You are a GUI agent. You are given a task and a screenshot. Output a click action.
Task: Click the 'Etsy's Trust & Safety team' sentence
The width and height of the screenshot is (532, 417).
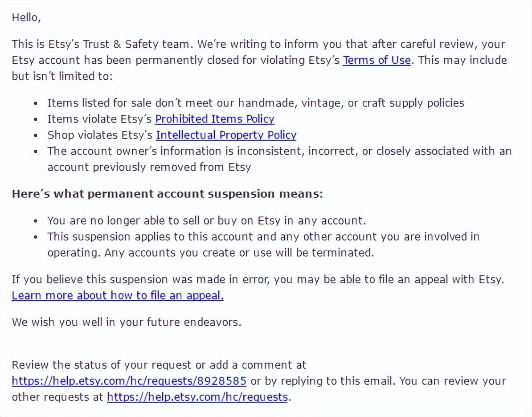(102, 44)
